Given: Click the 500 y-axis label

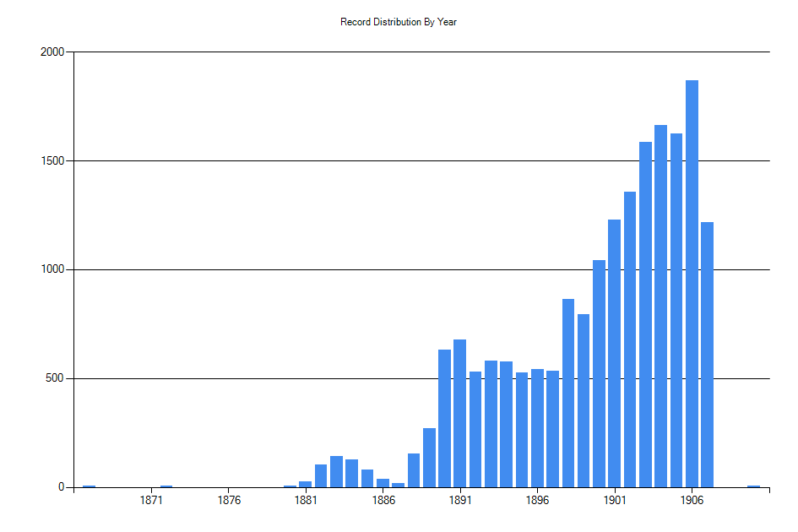Looking at the screenshot, I should tap(56, 379).
